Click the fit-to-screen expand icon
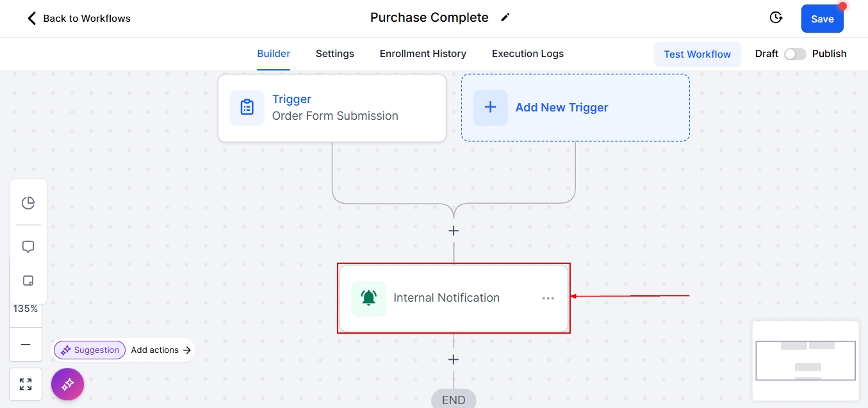This screenshot has height=408, width=868. [26, 384]
